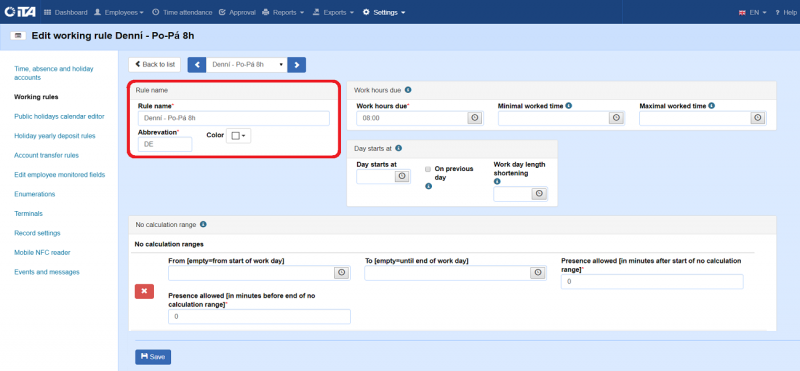800x371 pixels.
Task: Show info for No calculation range
Action: click(x=203, y=225)
